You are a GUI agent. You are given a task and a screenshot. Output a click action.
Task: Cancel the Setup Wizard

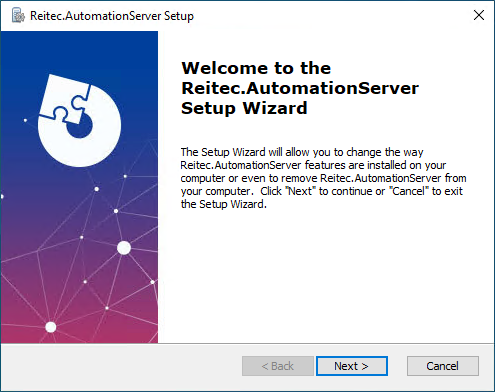[443, 366]
